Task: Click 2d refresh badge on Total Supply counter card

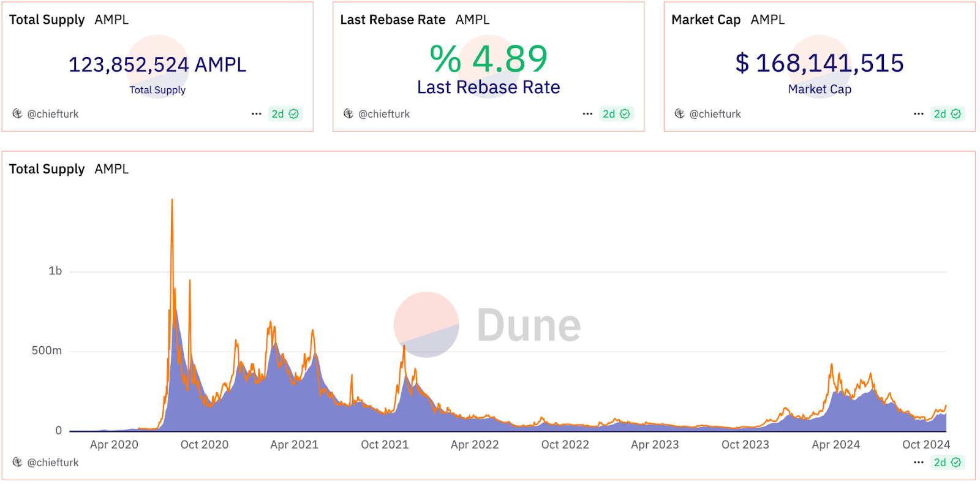Action: pos(285,114)
